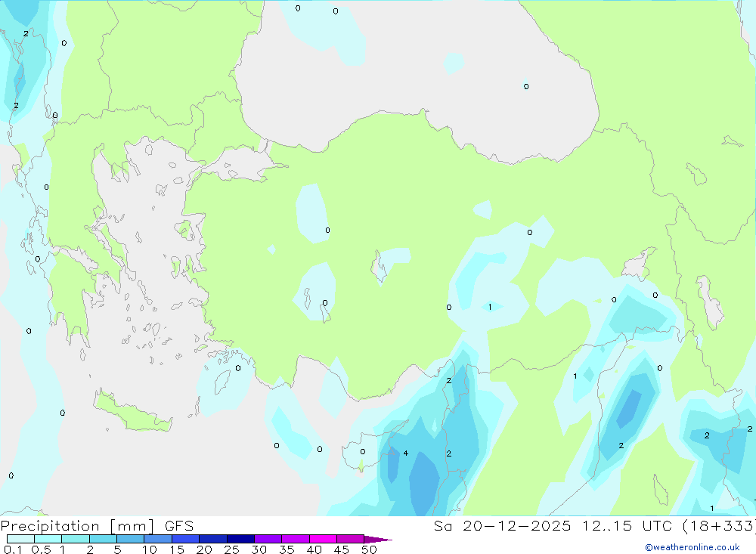The width and height of the screenshot is (756, 554).
Task: Click the 10–15 mm legend color swatch
Action: click(158, 539)
